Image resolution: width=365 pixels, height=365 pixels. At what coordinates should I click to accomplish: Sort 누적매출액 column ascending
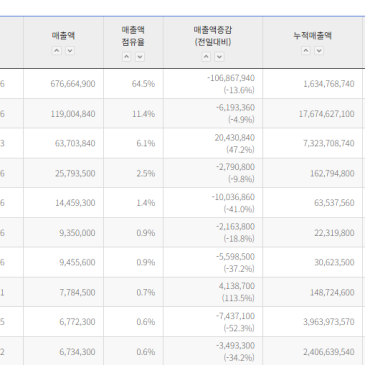point(306,51)
